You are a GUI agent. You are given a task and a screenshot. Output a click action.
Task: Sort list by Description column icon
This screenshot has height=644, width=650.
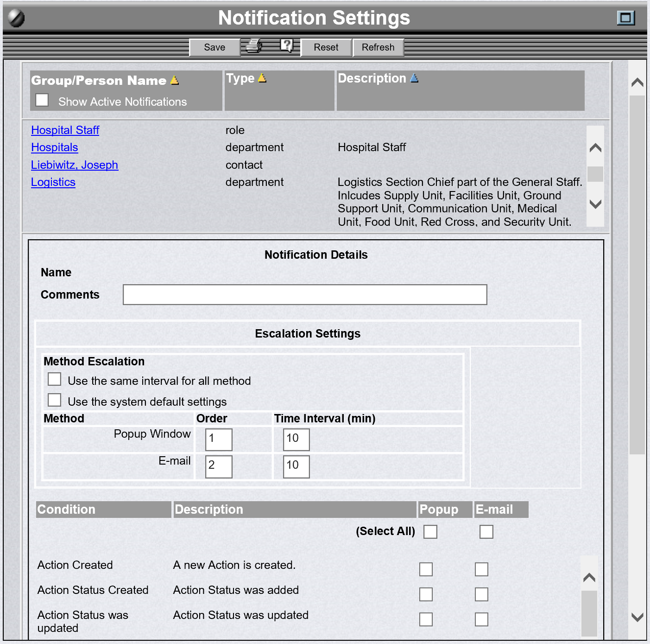coord(414,78)
